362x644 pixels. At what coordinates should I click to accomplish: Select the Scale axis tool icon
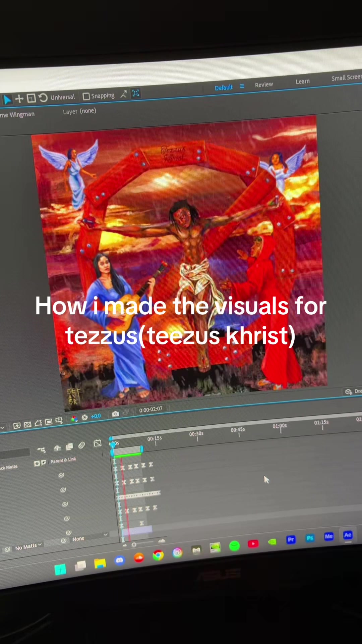click(x=31, y=98)
